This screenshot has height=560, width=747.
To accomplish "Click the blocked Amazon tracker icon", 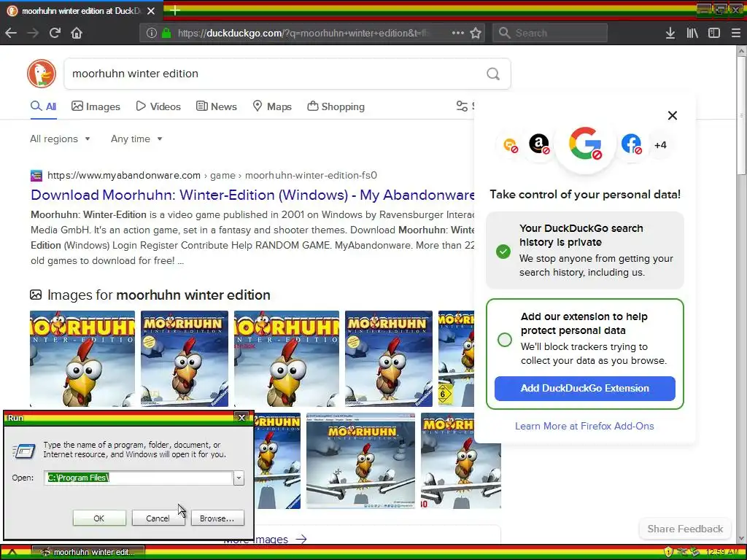I will pyautogui.click(x=539, y=144).
